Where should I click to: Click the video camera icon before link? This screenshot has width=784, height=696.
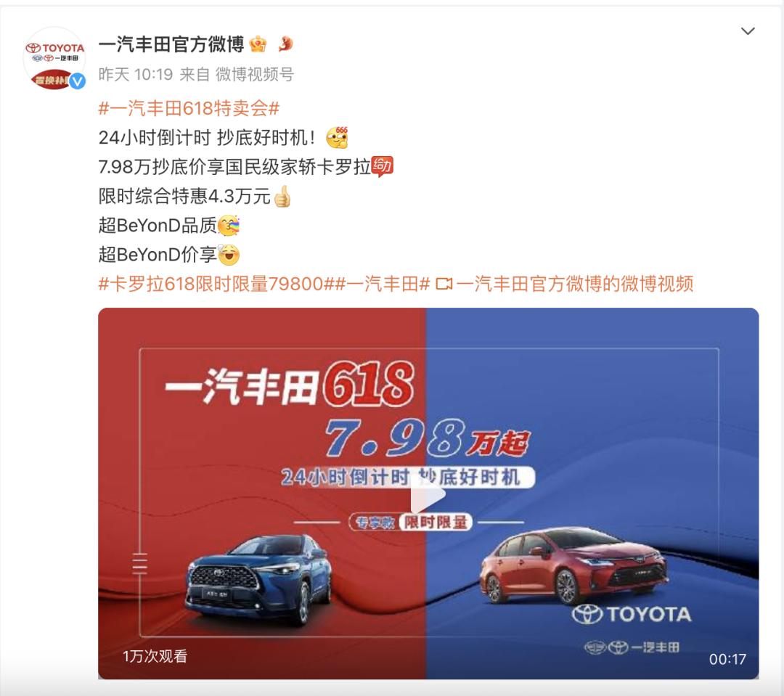[x=444, y=284]
